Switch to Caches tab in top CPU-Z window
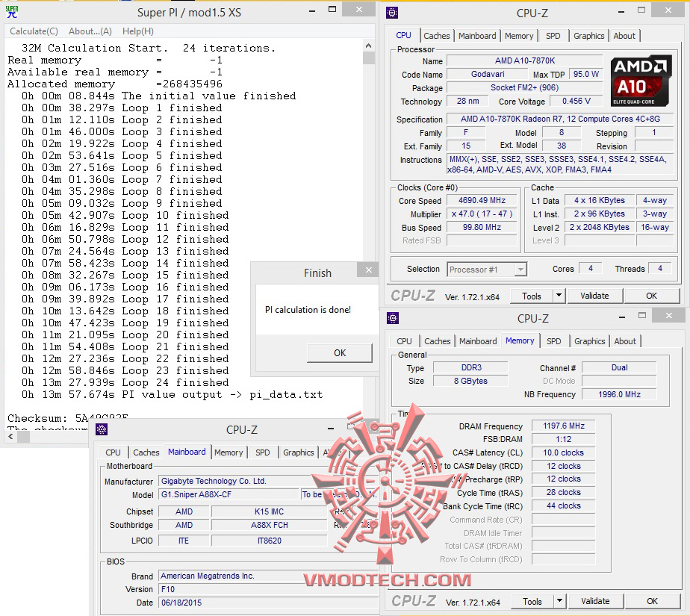This screenshot has height=616, width=690. click(x=437, y=36)
